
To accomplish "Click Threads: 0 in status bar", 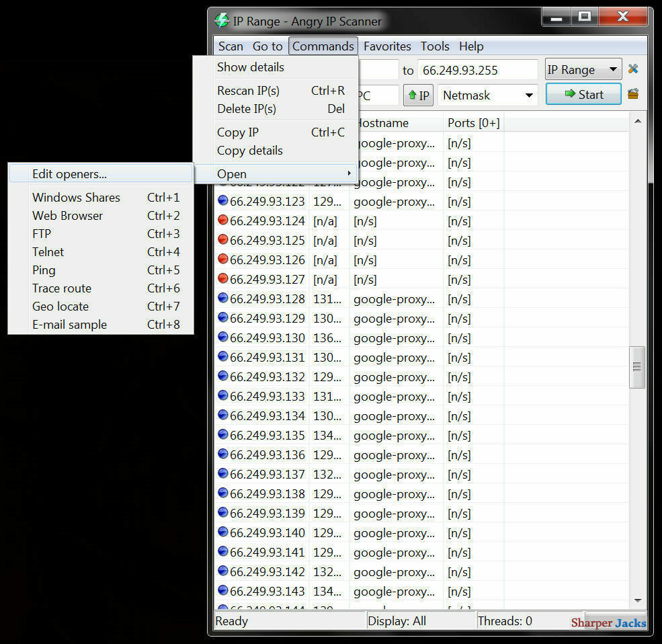I will pos(505,620).
